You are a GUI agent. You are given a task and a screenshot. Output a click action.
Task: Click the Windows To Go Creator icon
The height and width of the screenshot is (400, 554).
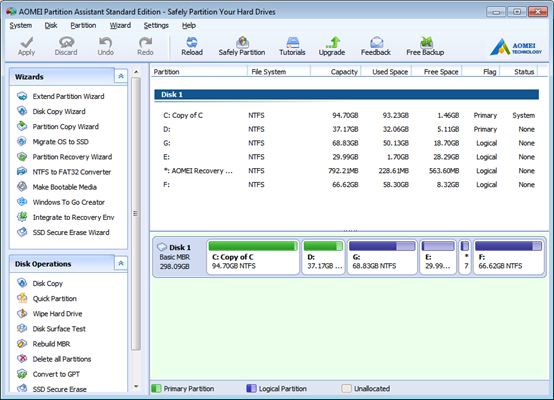point(22,202)
